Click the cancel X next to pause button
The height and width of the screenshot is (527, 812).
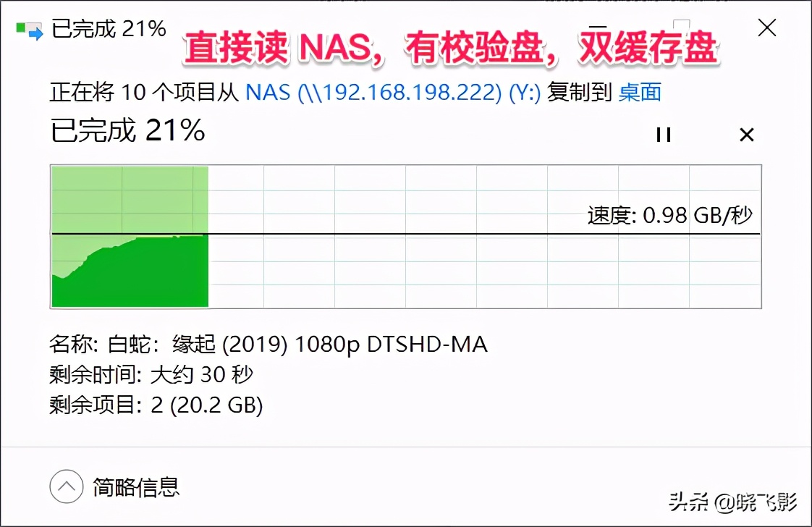click(746, 135)
